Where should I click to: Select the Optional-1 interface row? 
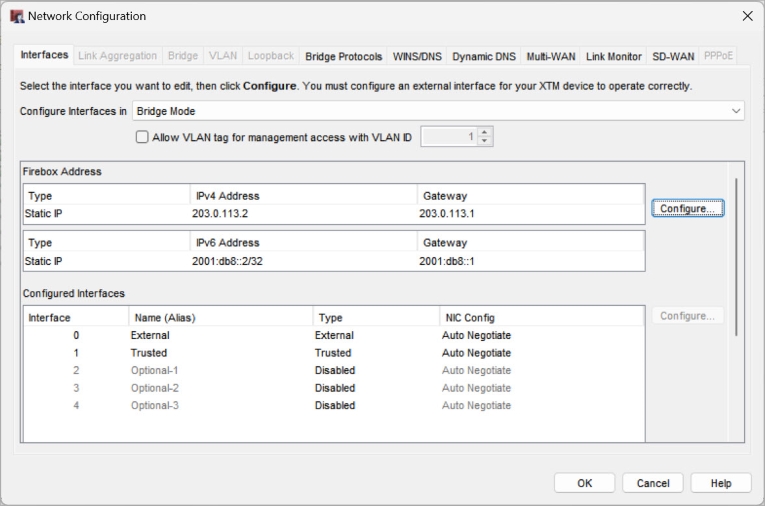pos(330,370)
